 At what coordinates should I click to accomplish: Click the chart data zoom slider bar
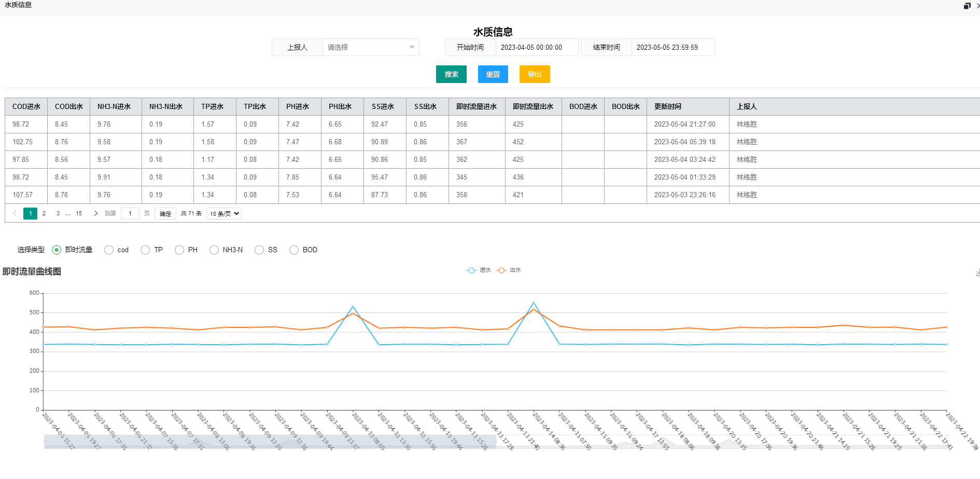270,442
